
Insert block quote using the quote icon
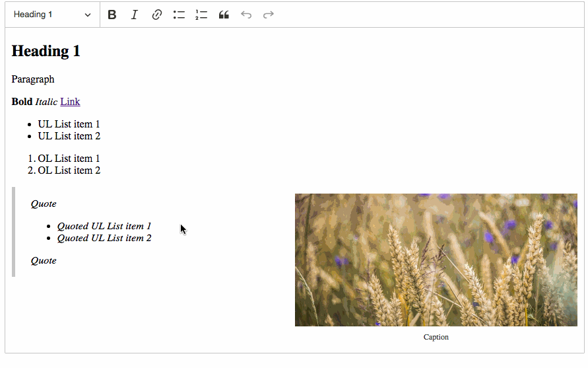[224, 15]
